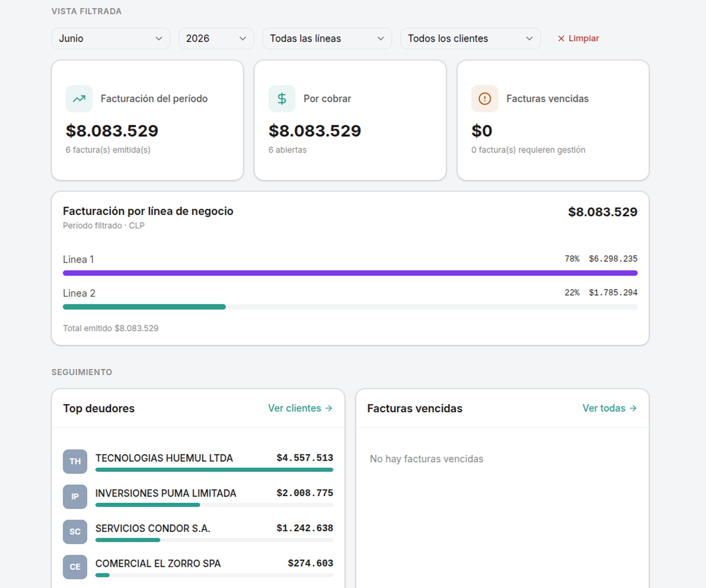Click the TH avatar for Tecnologias Huemul
Screen dimensions: 706x588
75,461
